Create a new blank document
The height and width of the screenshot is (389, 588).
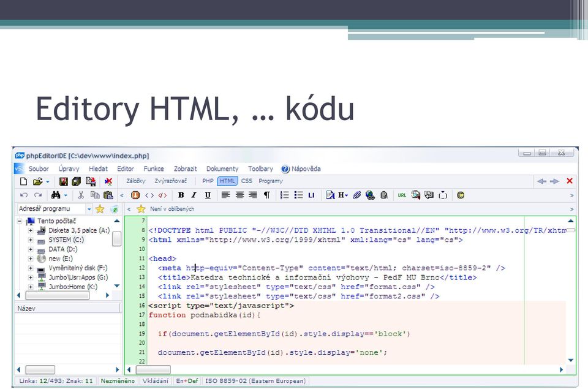point(24,181)
